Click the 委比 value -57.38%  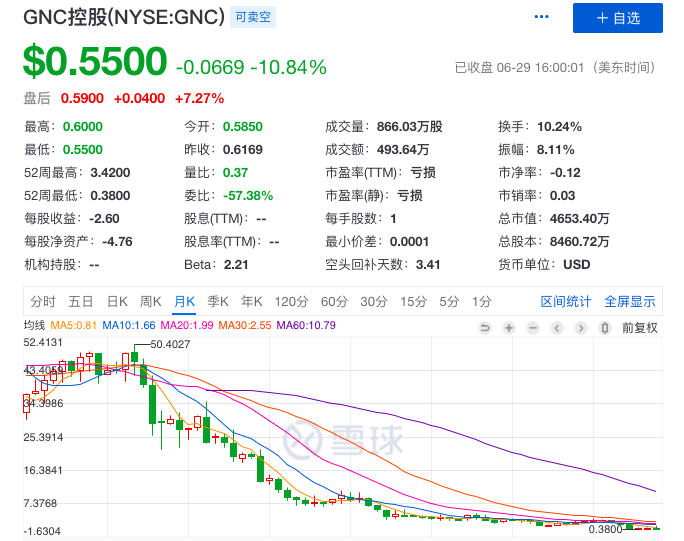248,196
